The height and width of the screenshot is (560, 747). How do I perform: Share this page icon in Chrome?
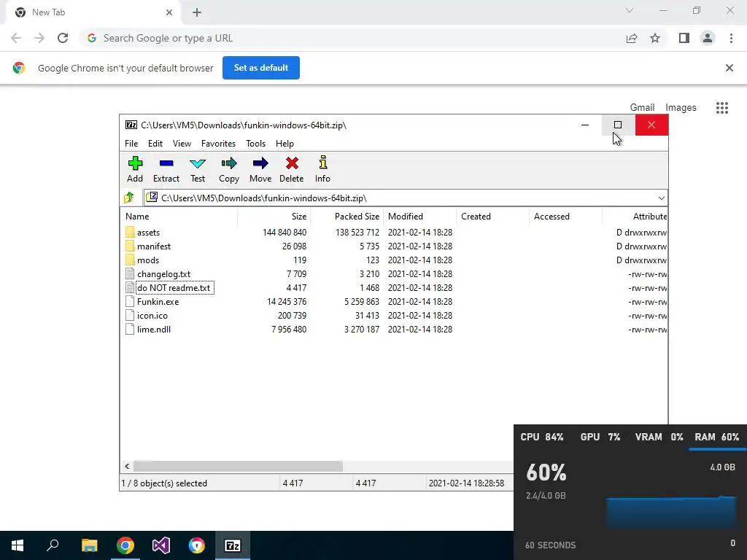[632, 38]
